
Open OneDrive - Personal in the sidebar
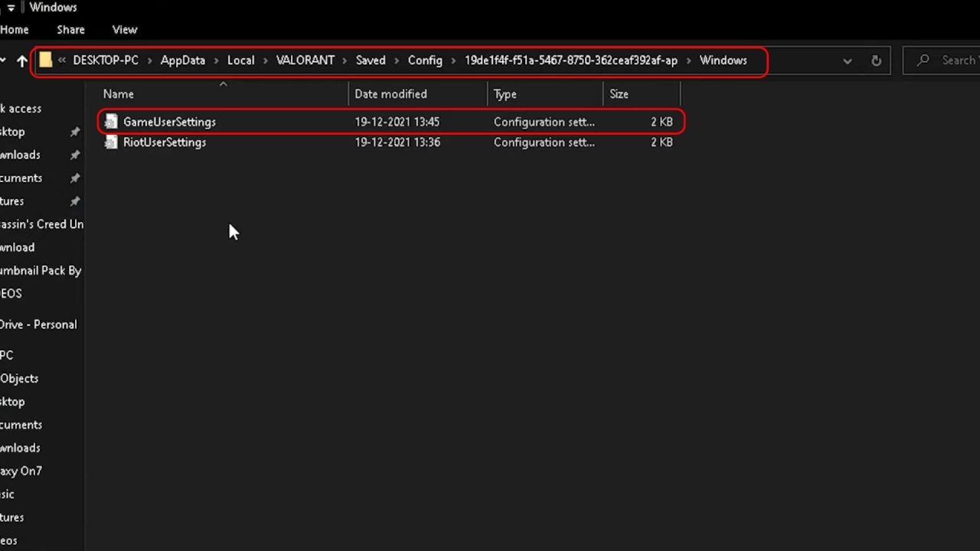click(x=38, y=324)
